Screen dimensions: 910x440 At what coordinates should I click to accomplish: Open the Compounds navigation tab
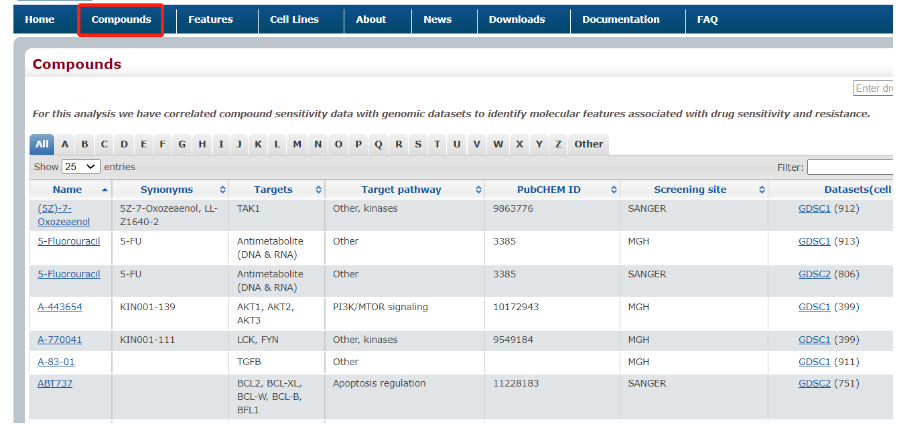(121, 20)
